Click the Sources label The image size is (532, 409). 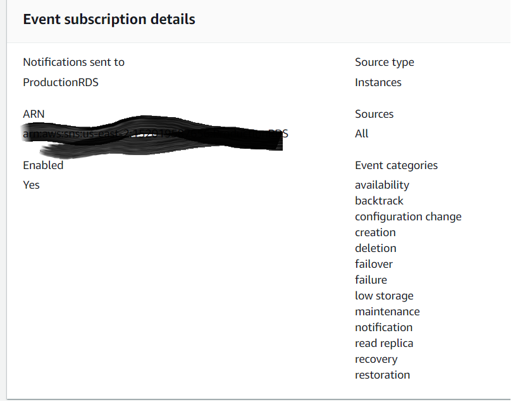coord(374,114)
